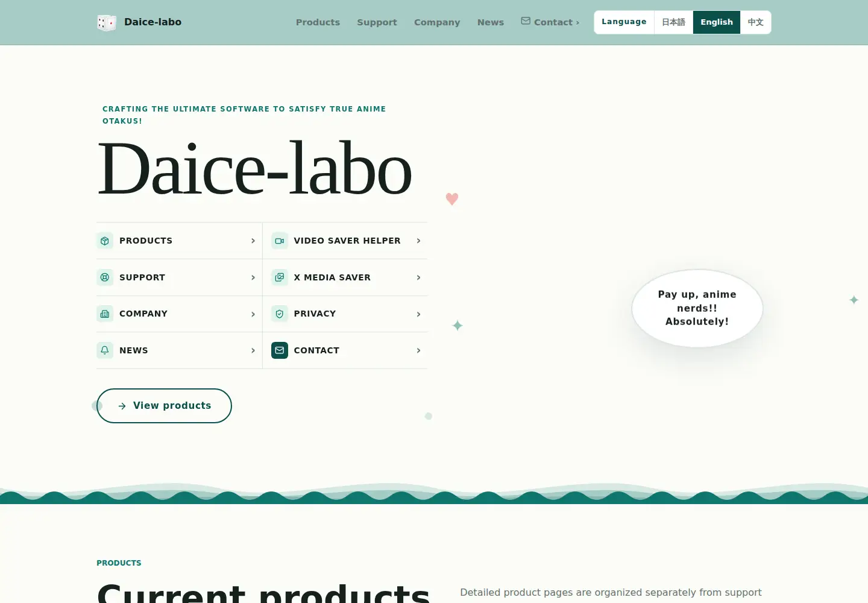Click the Daice-labo dice logo icon
The height and width of the screenshot is (603, 868).
106,22
